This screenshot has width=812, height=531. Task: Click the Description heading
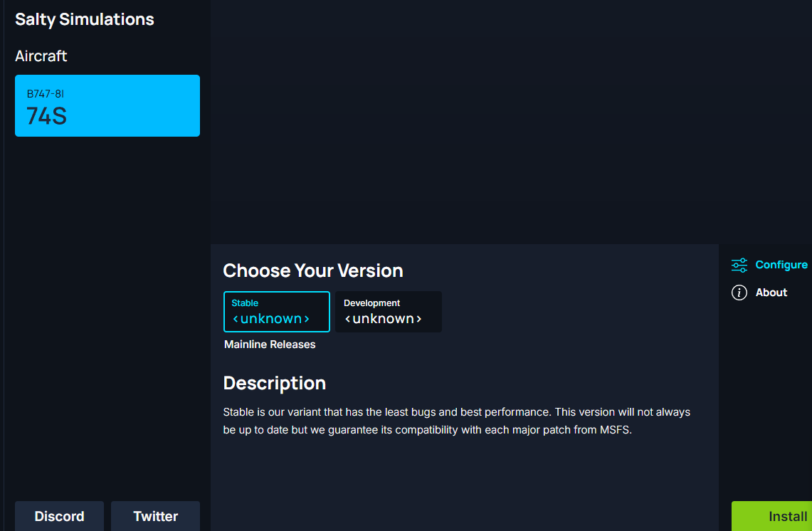click(274, 383)
